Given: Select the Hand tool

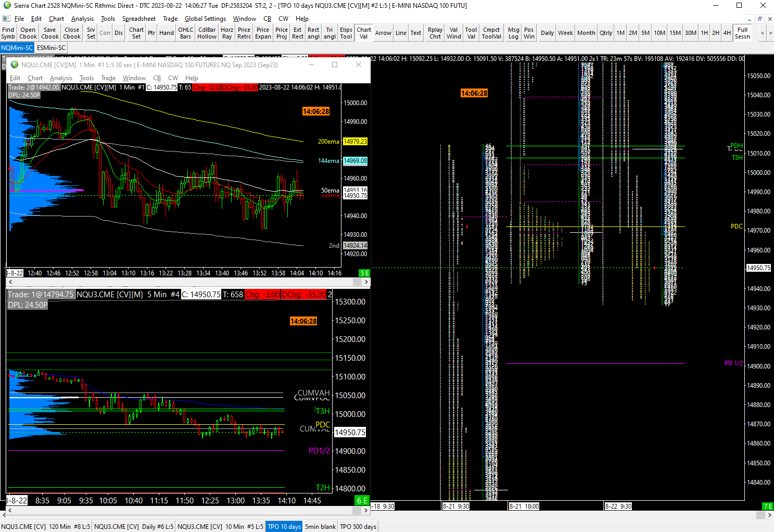Looking at the screenshot, I should click(x=167, y=33).
